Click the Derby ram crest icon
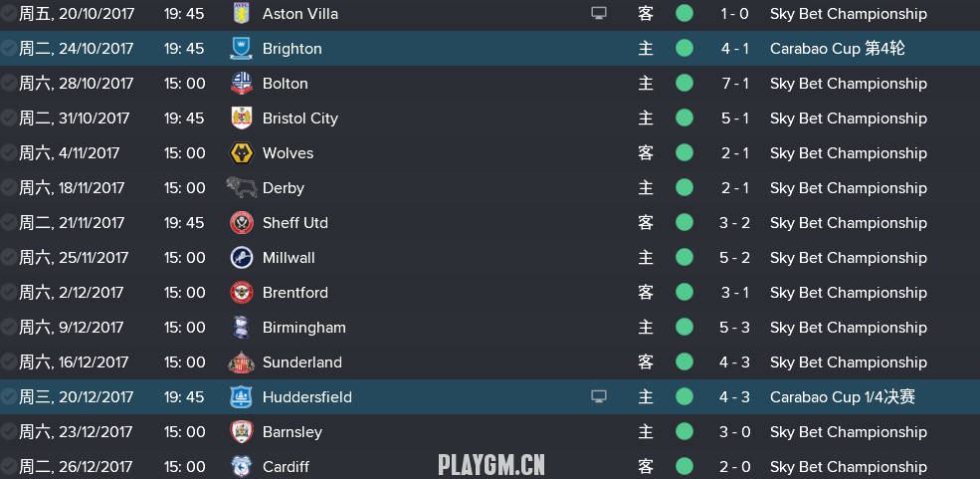This screenshot has height=479, width=980. [x=241, y=187]
